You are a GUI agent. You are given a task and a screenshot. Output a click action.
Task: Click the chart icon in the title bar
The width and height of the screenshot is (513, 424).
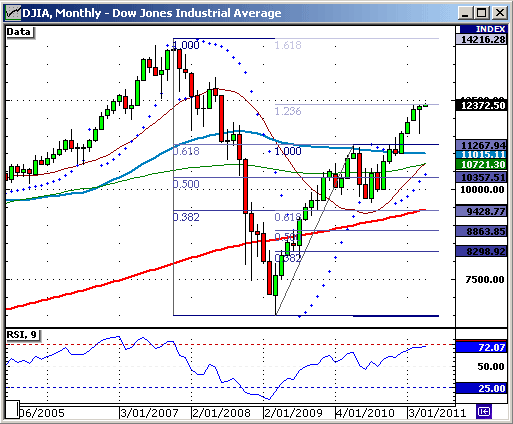(x=13, y=13)
